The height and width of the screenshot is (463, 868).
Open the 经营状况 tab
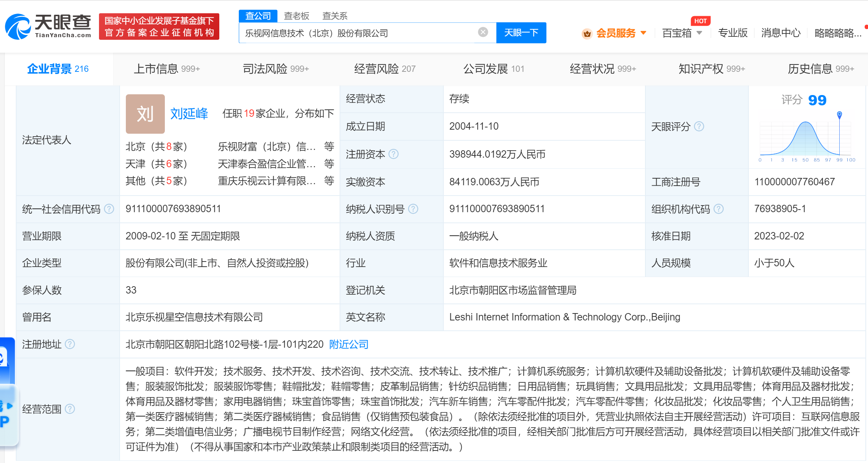click(x=603, y=69)
